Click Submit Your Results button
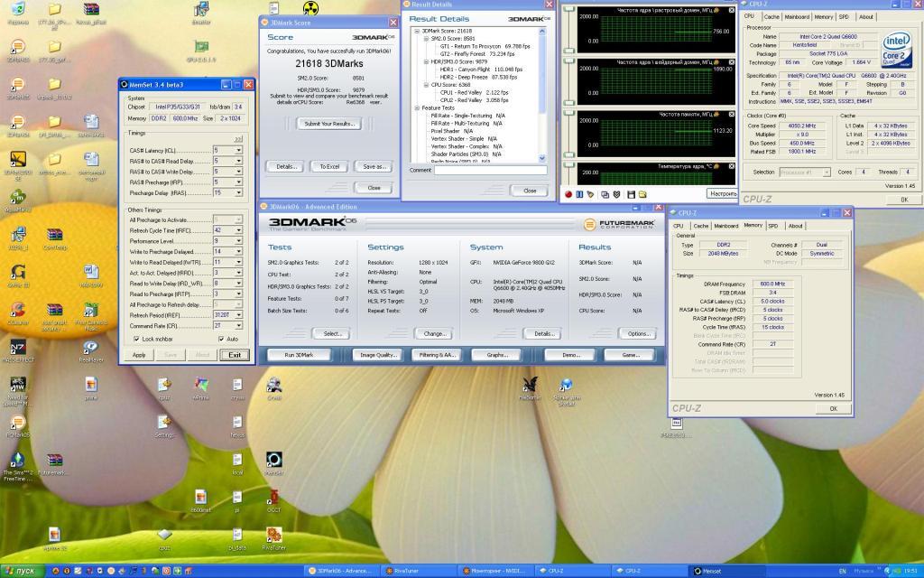The width and height of the screenshot is (924, 578). click(x=329, y=124)
